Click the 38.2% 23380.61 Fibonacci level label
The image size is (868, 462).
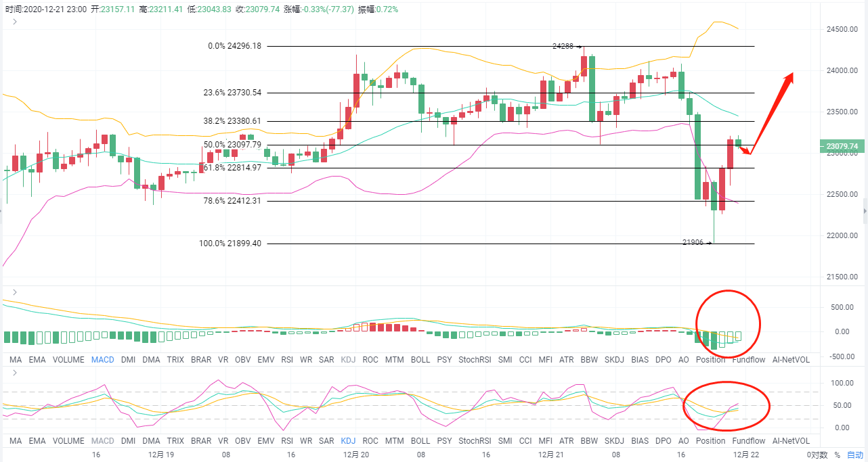[x=232, y=121]
